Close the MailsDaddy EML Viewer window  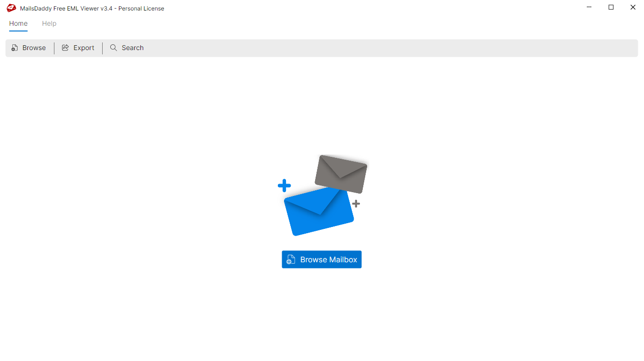[633, 7]
